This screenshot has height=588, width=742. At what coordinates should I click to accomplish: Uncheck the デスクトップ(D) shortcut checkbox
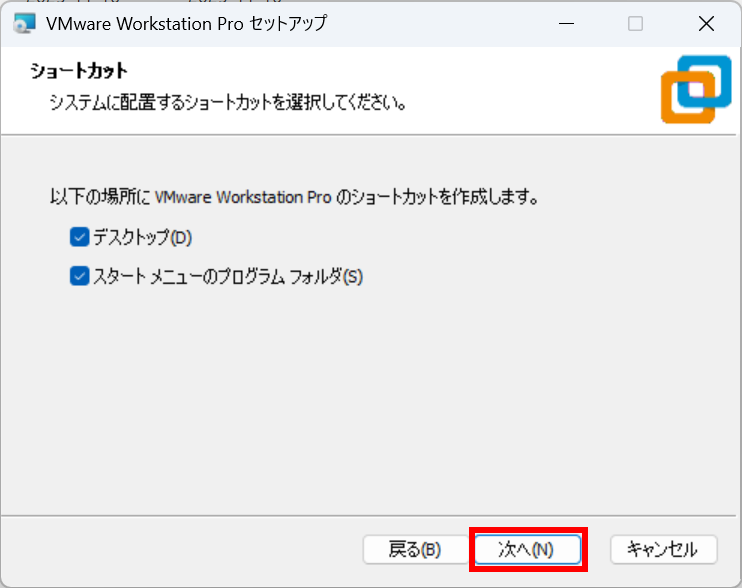coord(79,237)
